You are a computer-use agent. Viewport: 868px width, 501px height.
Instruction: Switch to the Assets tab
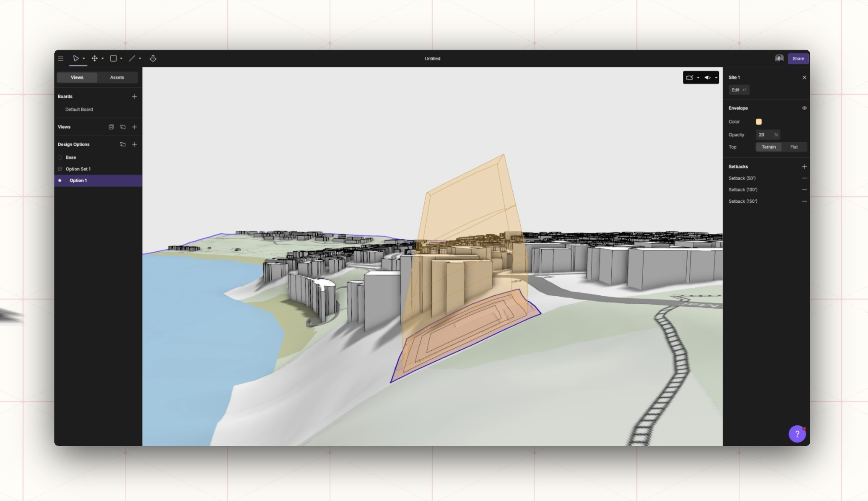[117, 77]
